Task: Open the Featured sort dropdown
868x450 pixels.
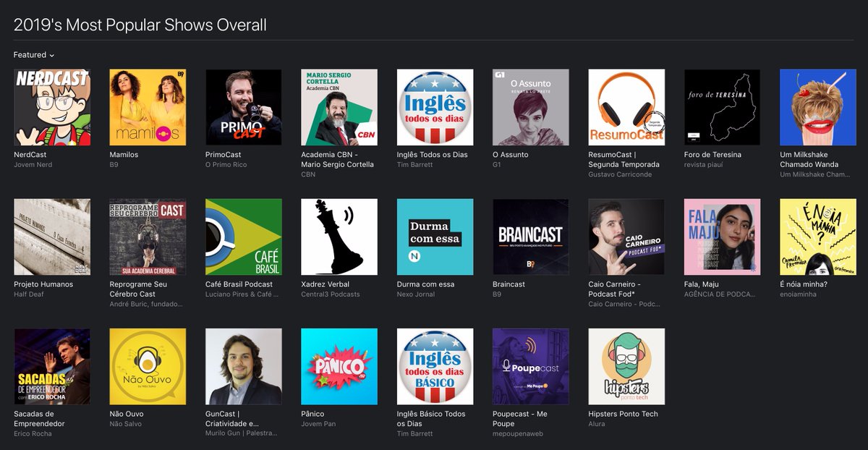Action: click(x=34, y=55)
